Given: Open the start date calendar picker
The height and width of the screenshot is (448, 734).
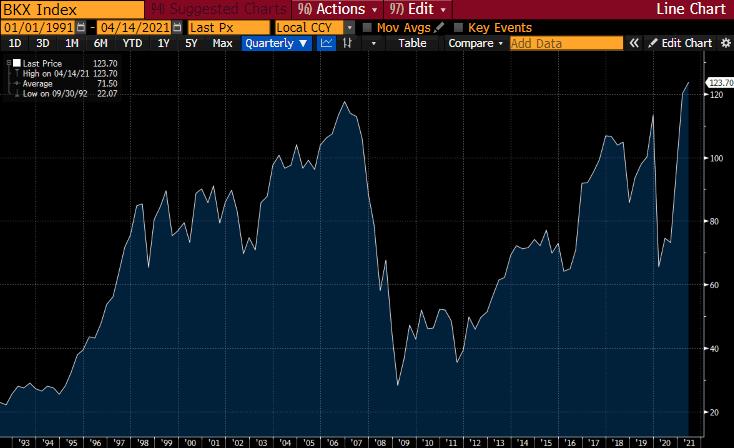Looking at the screenshot, I should 81,28.
